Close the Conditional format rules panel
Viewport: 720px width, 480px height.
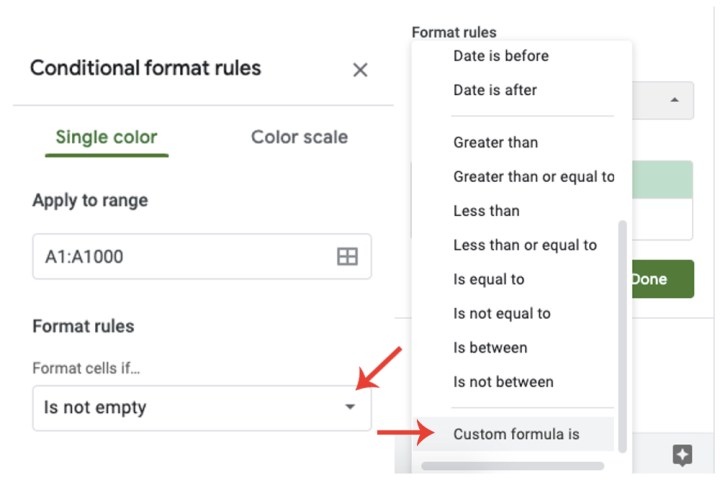(360, 70)
